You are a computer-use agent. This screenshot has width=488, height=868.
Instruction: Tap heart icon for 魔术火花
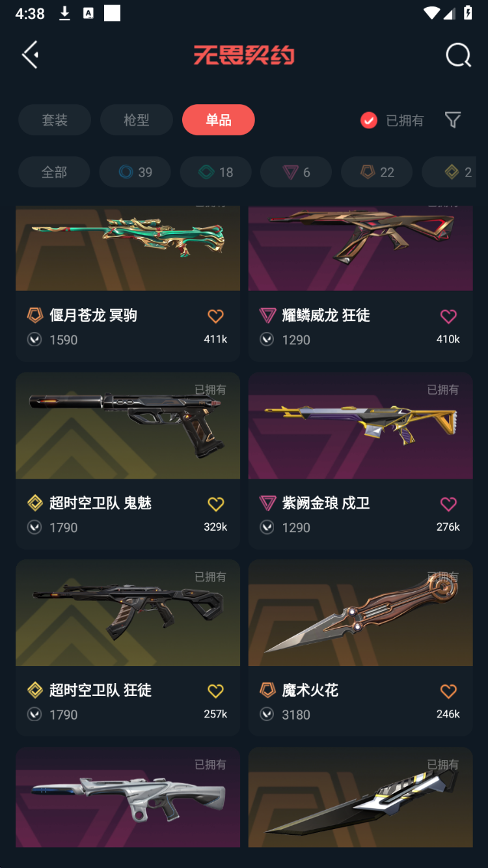pyautogui.click(x=448, y=692)
